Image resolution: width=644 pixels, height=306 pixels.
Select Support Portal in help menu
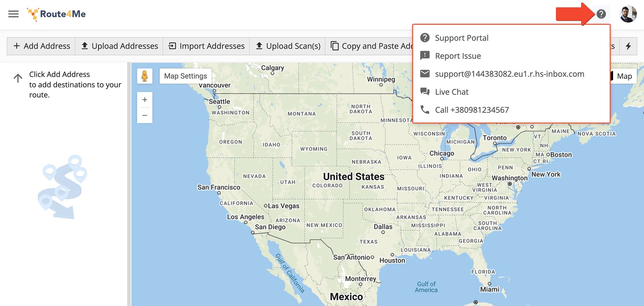511,38
